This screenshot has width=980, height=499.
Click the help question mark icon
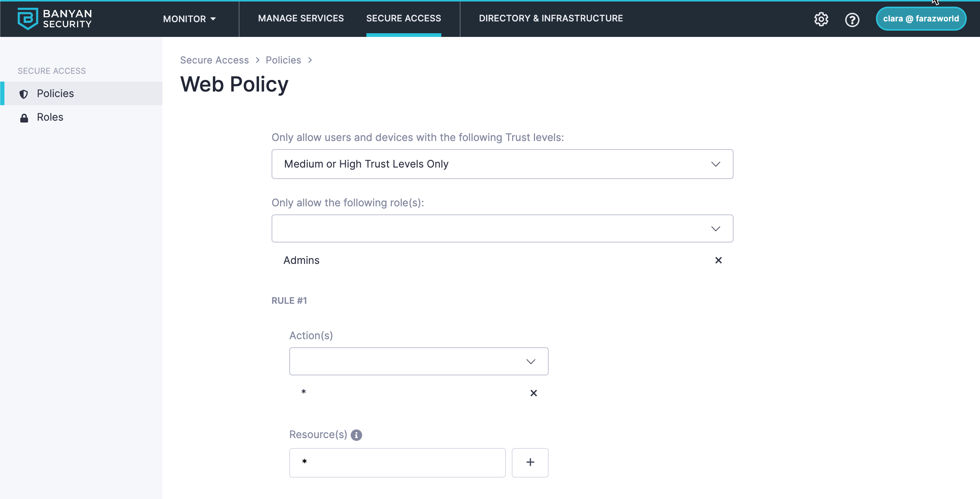[x=852, y=20]
